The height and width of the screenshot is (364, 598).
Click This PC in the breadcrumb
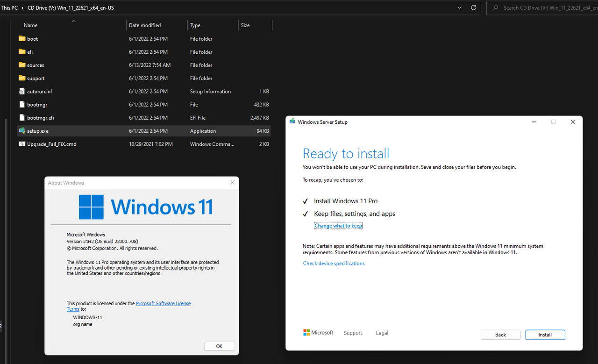[9, 8]
